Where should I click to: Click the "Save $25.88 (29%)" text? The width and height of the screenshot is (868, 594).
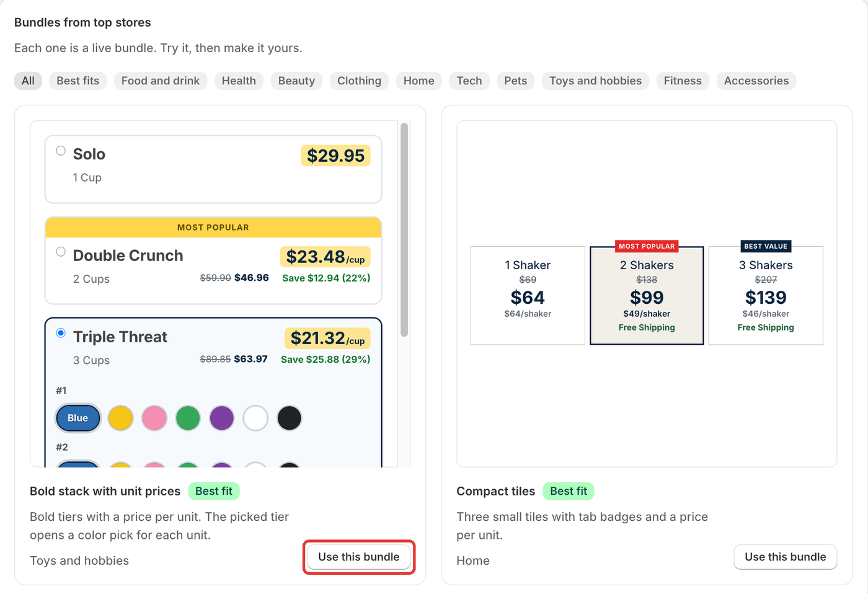tap(325, 359)
